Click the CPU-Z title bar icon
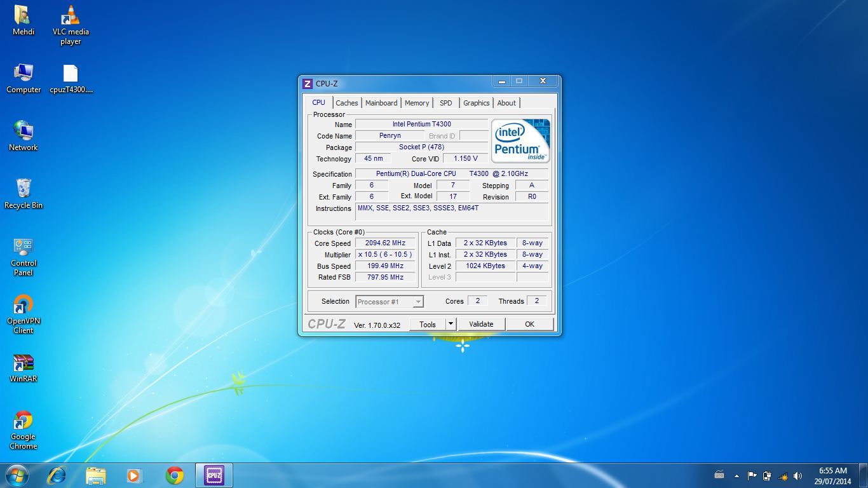Viewport: 868px width, 488px height. [x=308, y=84]
